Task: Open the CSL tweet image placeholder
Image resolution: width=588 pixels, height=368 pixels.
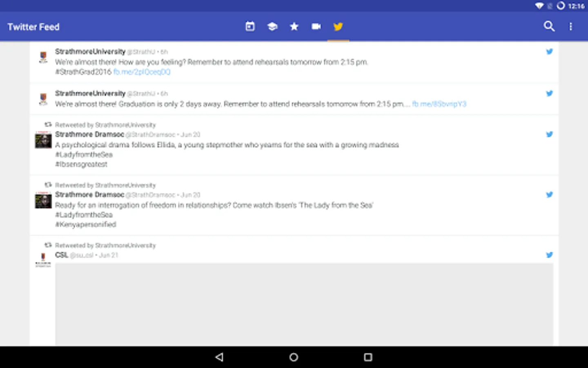Action: click(x=304, y=304)
